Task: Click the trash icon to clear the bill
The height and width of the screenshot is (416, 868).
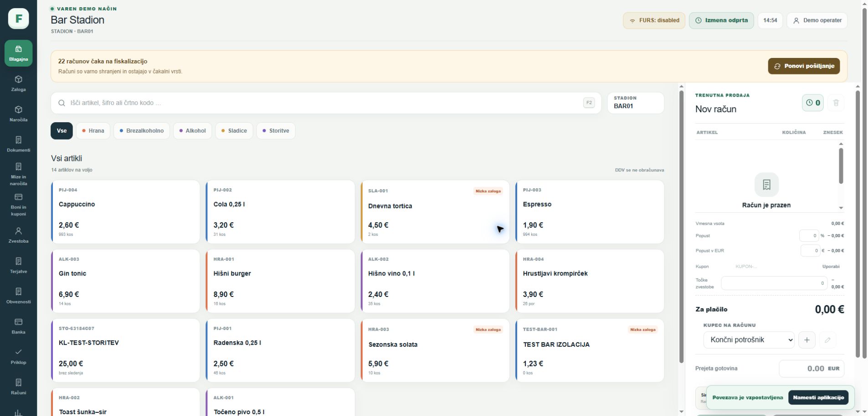Action: pos(836,103)
